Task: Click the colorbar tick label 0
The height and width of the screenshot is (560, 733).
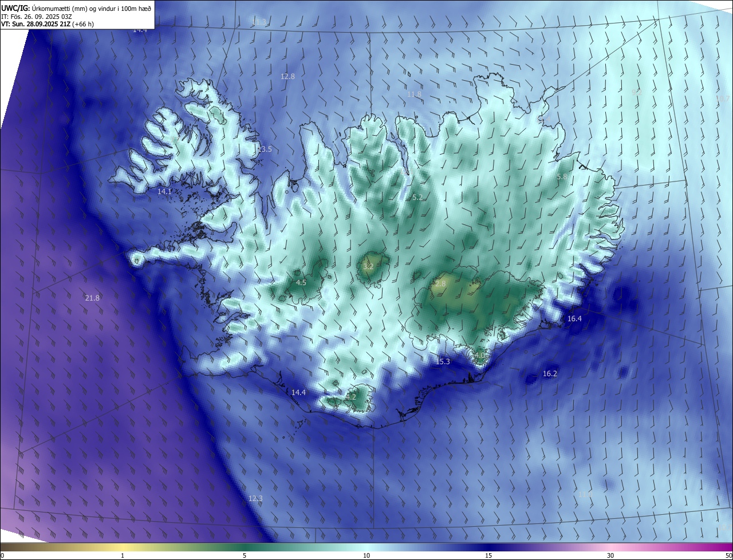Action: [x=2, y=555]
